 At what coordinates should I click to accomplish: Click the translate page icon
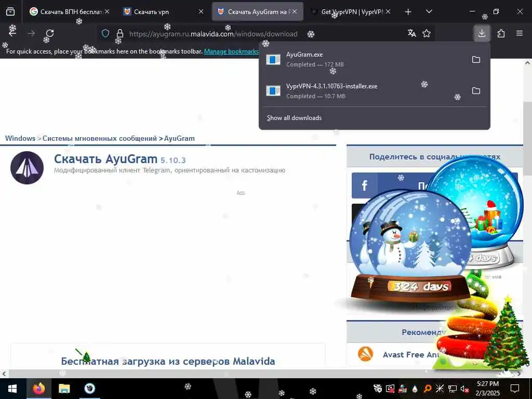412,33
